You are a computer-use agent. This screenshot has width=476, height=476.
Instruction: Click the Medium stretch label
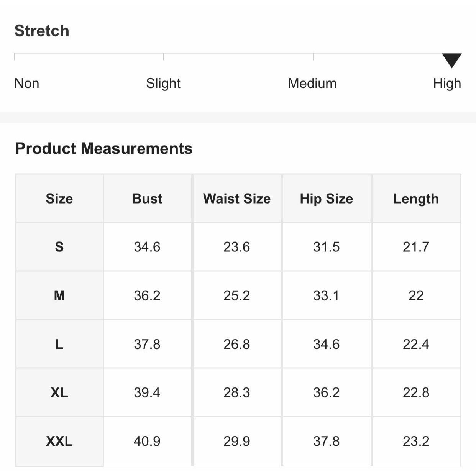312,83
